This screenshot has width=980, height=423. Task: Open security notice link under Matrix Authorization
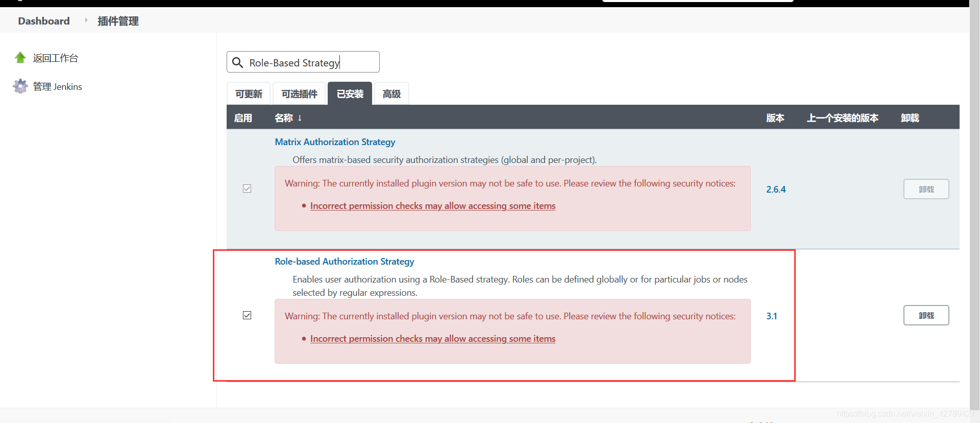point(433,206)
